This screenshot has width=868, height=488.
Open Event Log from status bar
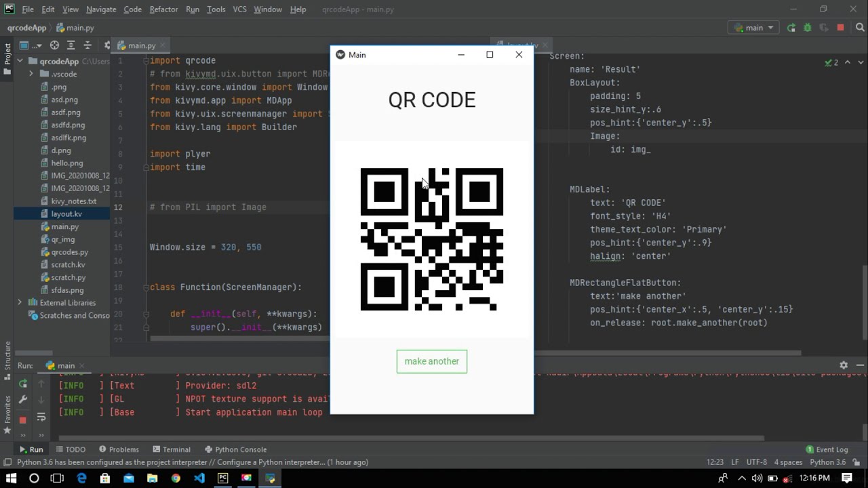coord(827,449)
